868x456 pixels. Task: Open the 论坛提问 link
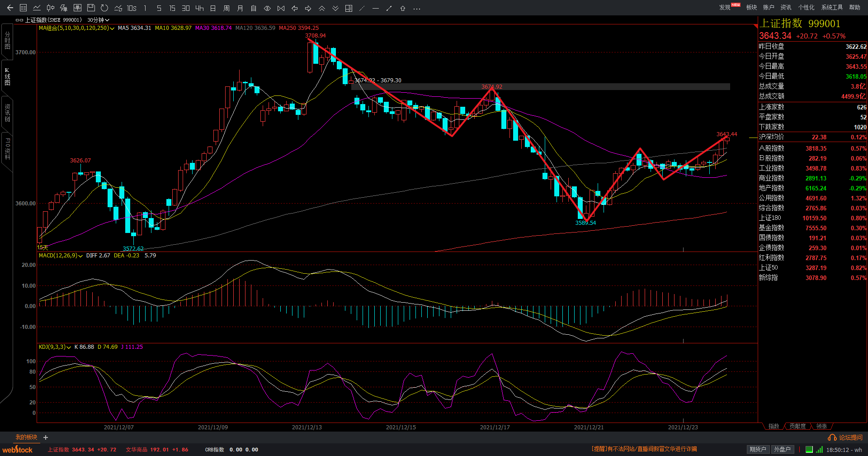pyautogui.click(x=850, y=437)
